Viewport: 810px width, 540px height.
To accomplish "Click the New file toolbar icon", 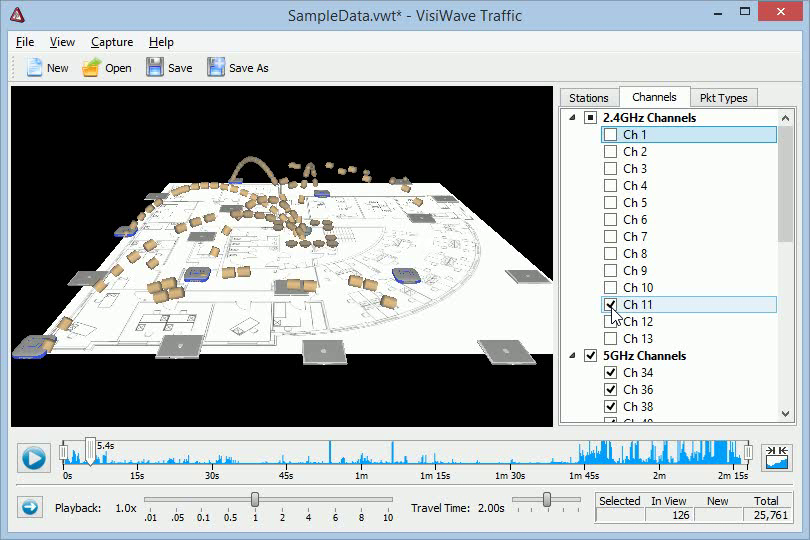I will click(x=34, y=68).
